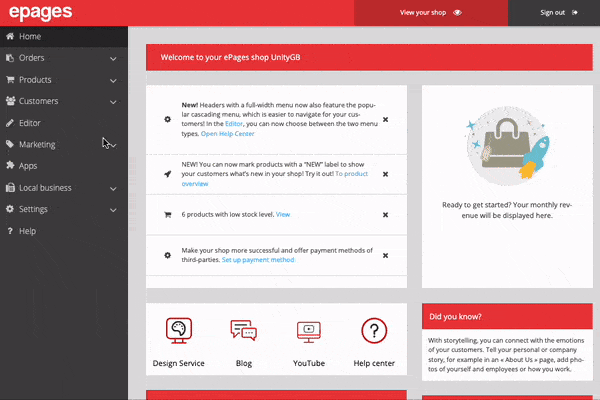Click the gear icon beside payment methods notice

pos(168,255)
